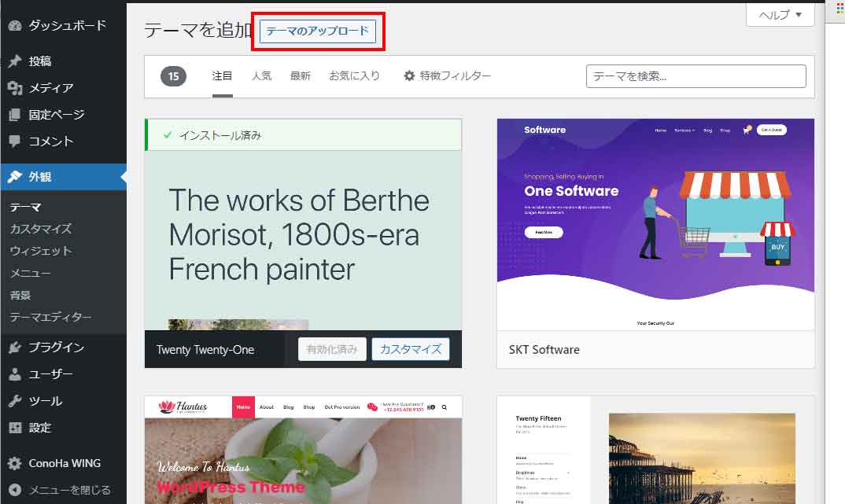Open the Hantus theme thumbnail
The width and height of the screenshot is (845, 504).
click(x=303, y=451)
